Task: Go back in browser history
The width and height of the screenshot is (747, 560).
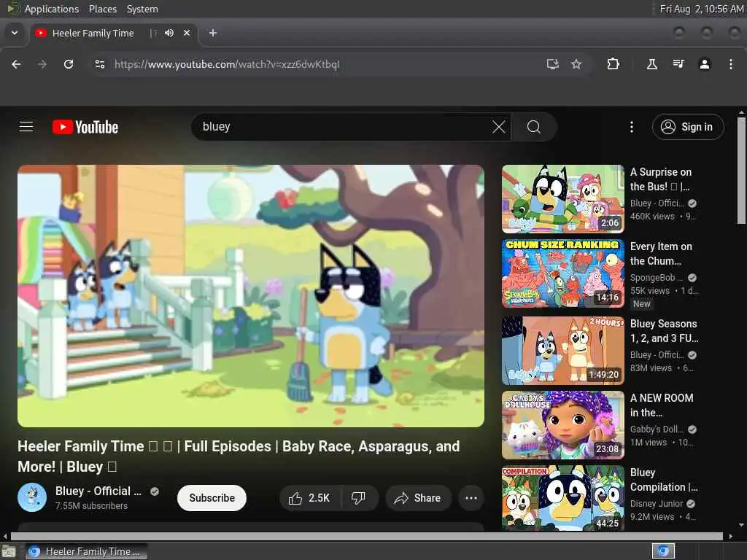Action: (x=16, y=64)
